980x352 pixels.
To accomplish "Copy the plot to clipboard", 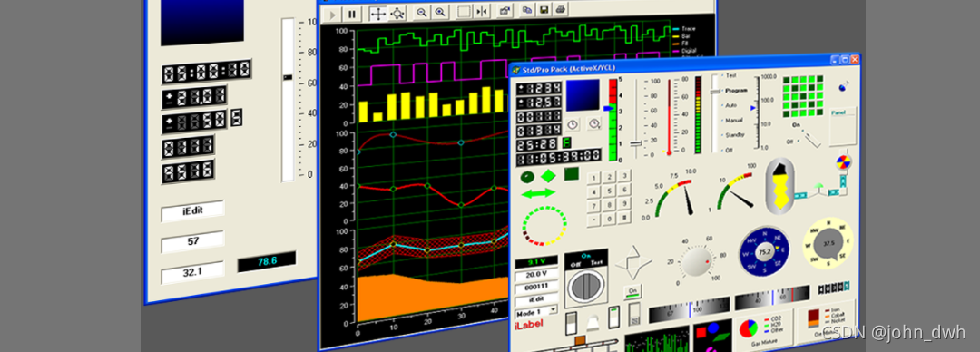I will 527,10.
